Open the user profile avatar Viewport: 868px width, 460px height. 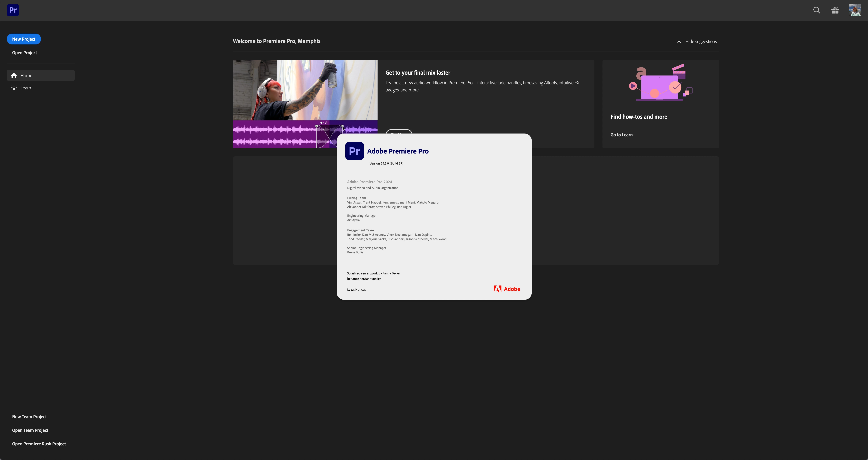(x=855, y=10)
